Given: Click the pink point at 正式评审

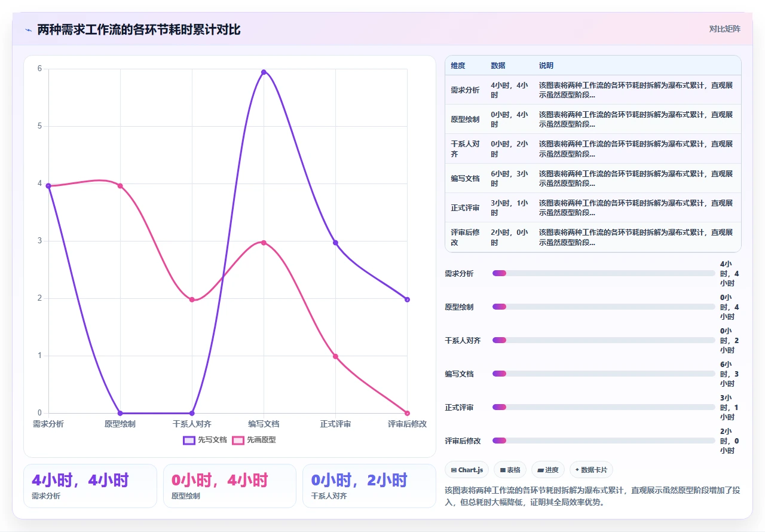Looking at the screenshot, I should (335, 356).
